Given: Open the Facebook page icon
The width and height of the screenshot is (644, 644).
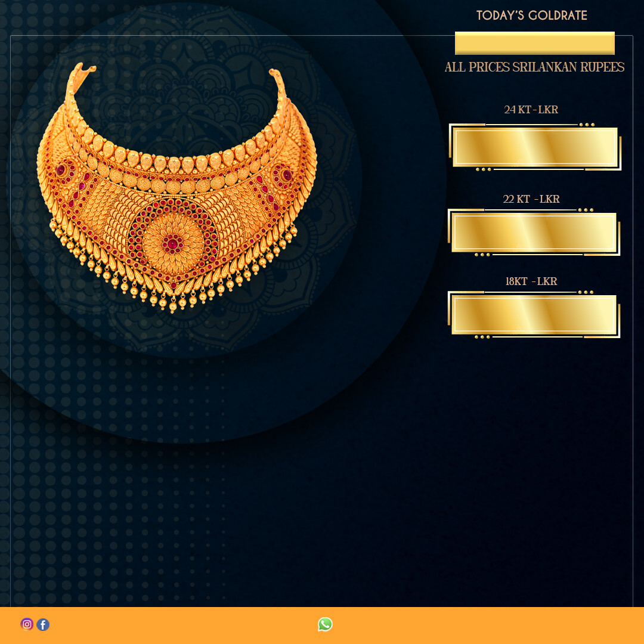Looking at the screenshot, I should [43, 625].
